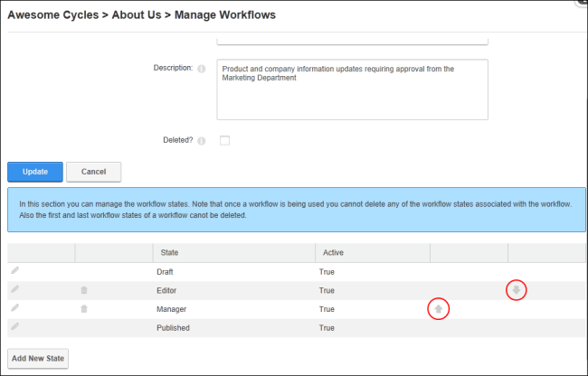Viewport: 588px width, 376px height.
Task: Edit the Manager state pencil icon
Action: pos(14,308)
